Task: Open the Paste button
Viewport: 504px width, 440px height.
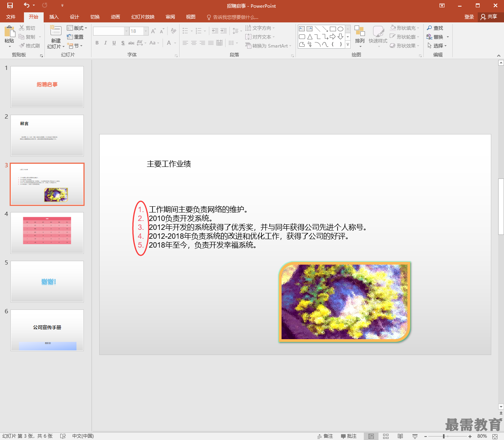Action: pyautogui.click(x=9, y=36)
